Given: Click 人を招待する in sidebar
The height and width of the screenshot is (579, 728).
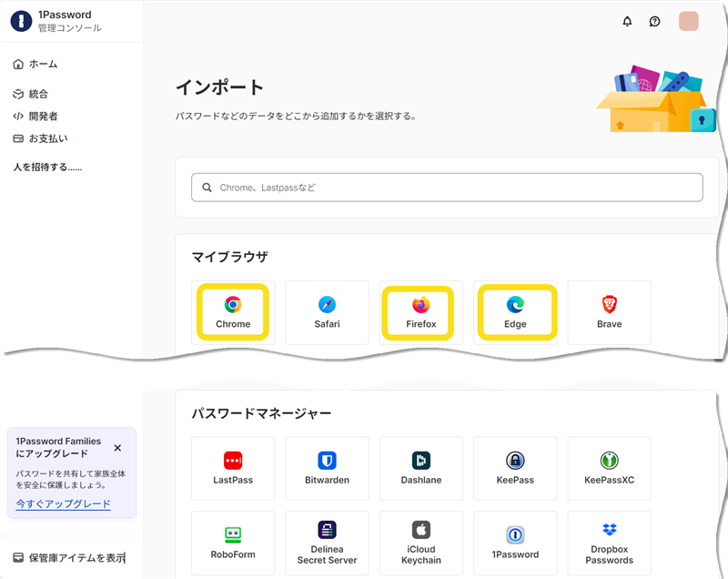Looking at the screenshot, I should click(48, 168).
